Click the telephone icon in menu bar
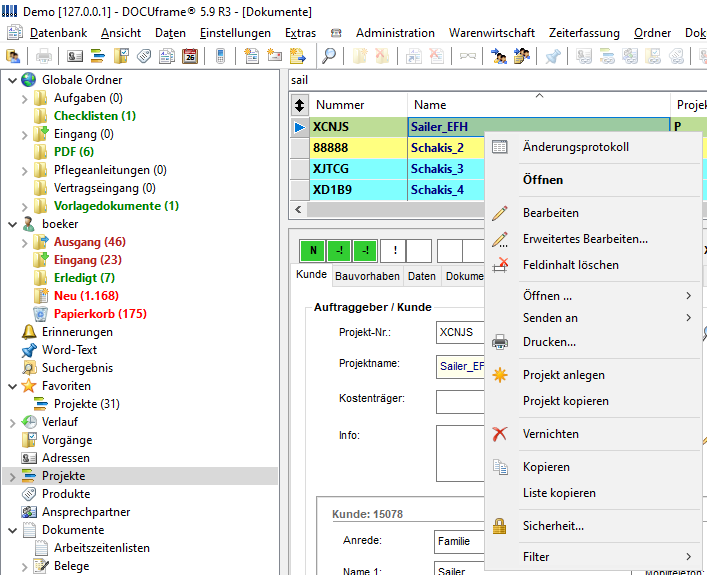This screenshot has width=707, height=575. coord(336,33)
